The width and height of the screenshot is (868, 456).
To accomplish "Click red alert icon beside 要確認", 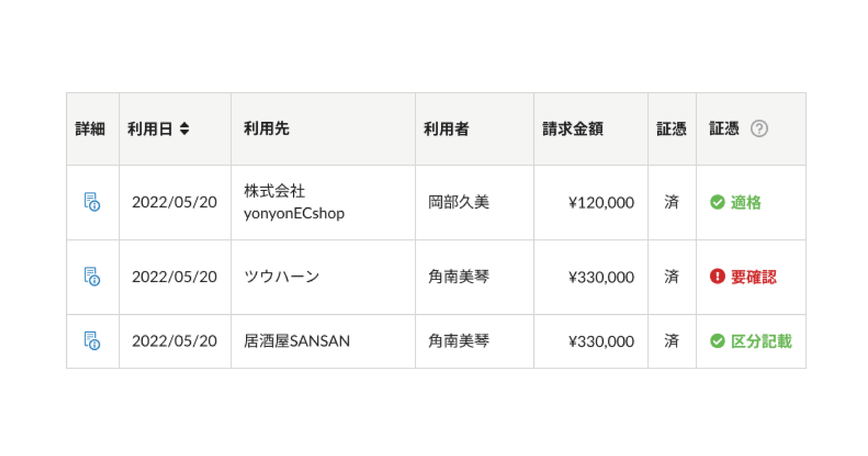I will tap(717, 276).
